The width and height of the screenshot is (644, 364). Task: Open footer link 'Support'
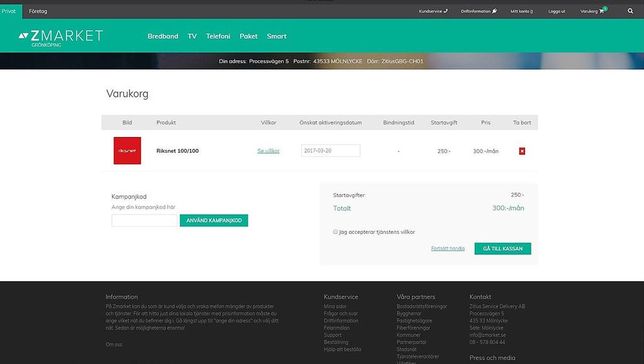point(333,335)
